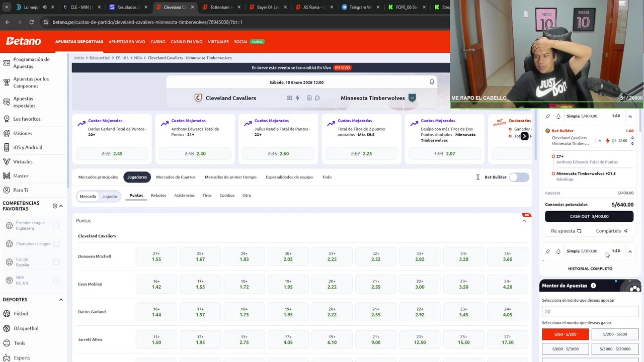Open Casino in top menu
644x362 pixels.
pos(158,42)
